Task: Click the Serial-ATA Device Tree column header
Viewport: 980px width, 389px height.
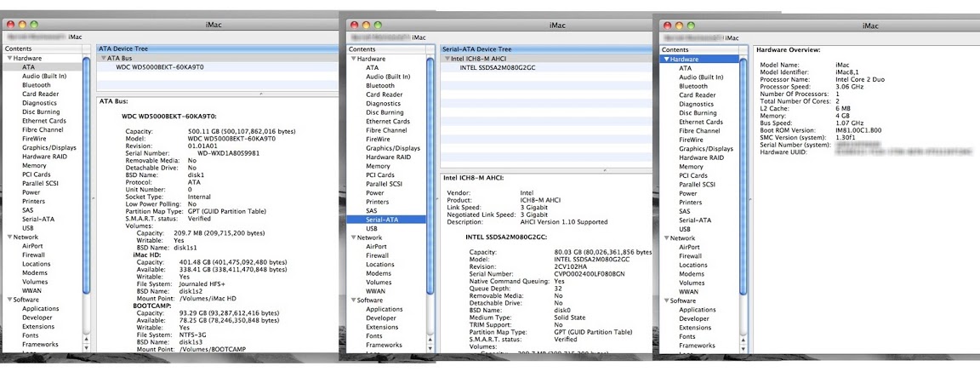Action: click(545, 49)
